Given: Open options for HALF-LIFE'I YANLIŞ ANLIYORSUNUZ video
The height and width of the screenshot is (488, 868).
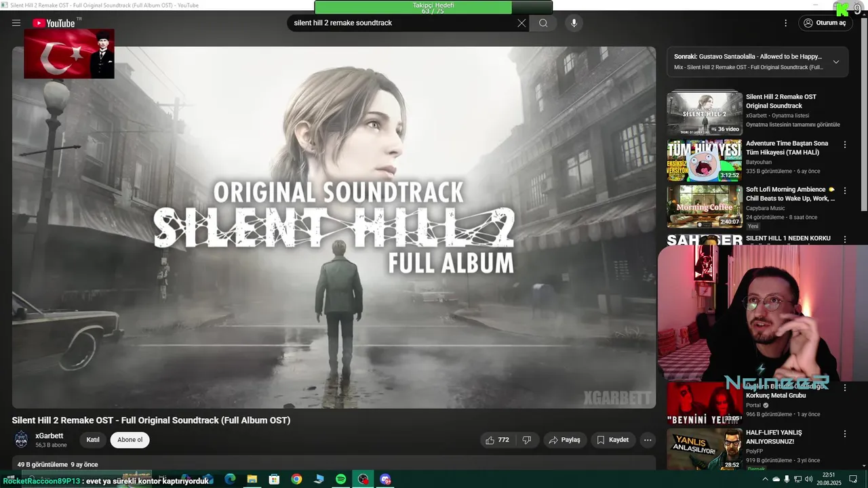Looking at the screenshot, I should click(845, 434).
